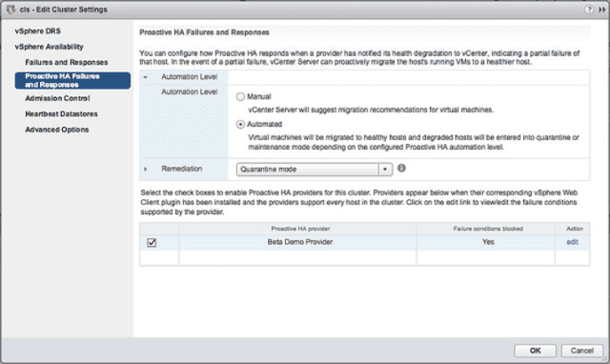Select vSphere Availability in the sidebar
610x364 pixels.
pos(49,47)
